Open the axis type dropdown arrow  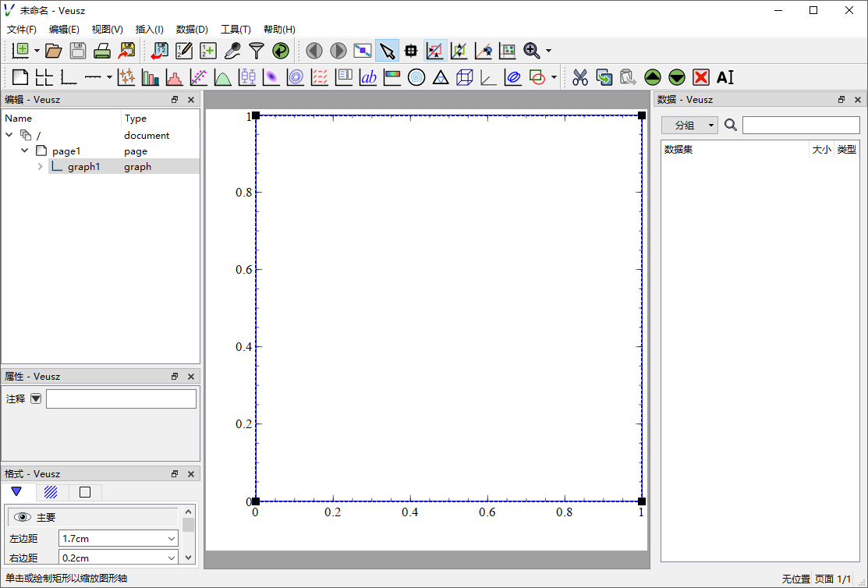pos(109,77)
